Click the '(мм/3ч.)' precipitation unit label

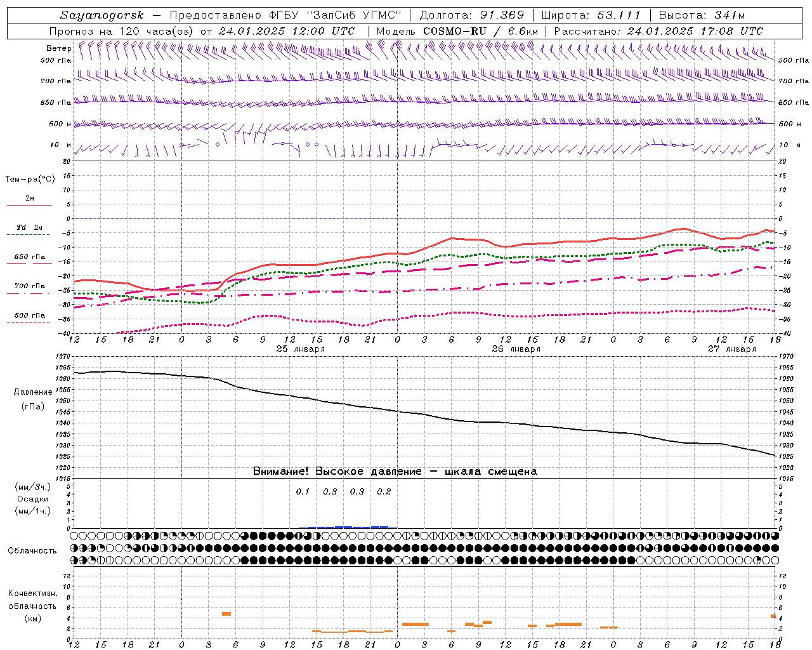tap(33, 487)
